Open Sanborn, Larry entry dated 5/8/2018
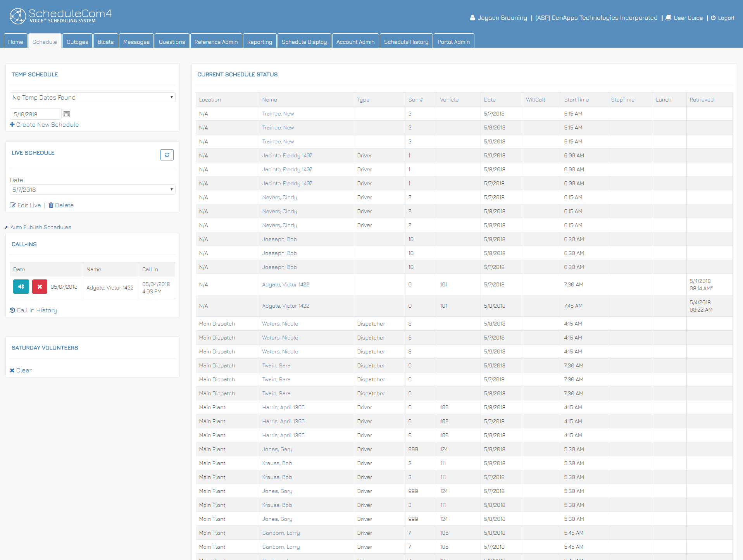The height and width of the screenshot is (560, 743). [x=281, y=533]
